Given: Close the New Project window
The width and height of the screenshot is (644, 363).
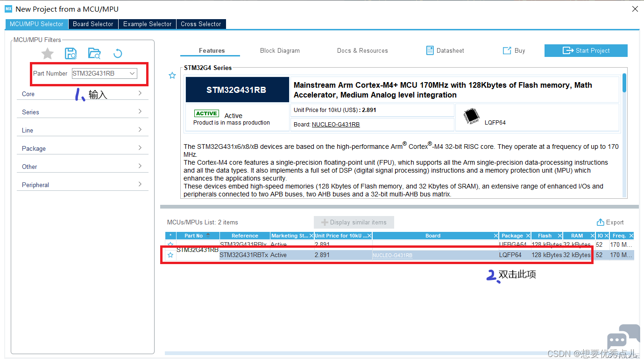Looking at the screenshot, I should point(635,9).
